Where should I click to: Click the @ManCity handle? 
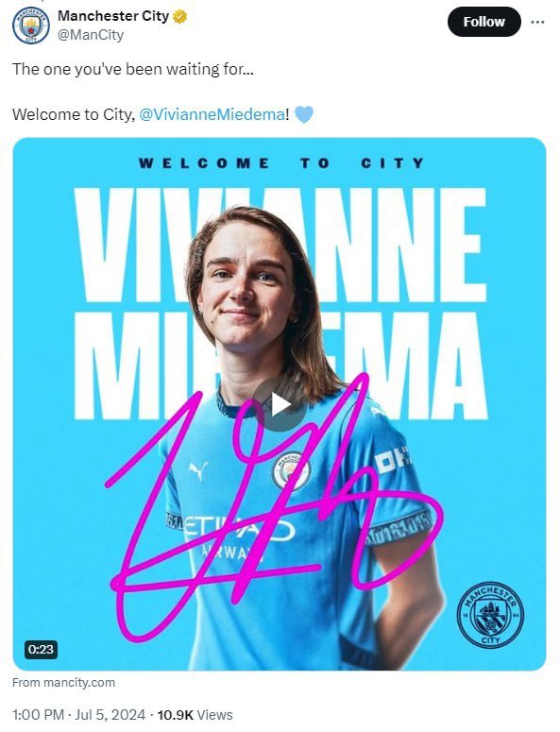[91, 35]
